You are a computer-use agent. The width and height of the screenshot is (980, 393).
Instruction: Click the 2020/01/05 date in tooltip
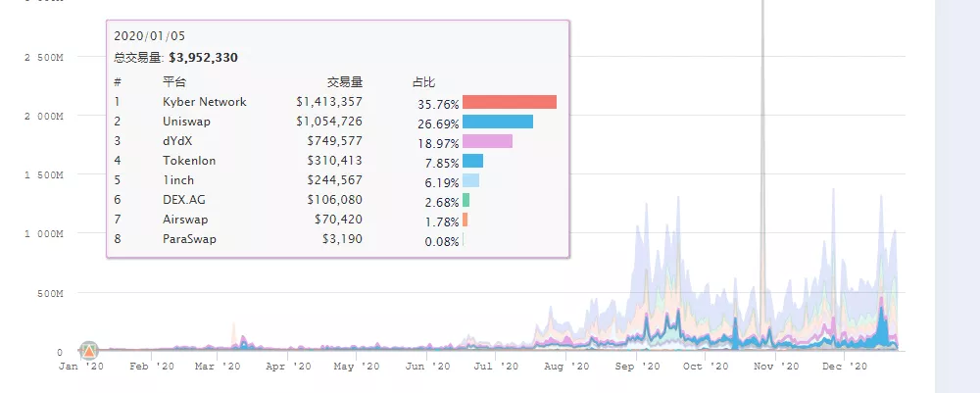coord(149,36)
